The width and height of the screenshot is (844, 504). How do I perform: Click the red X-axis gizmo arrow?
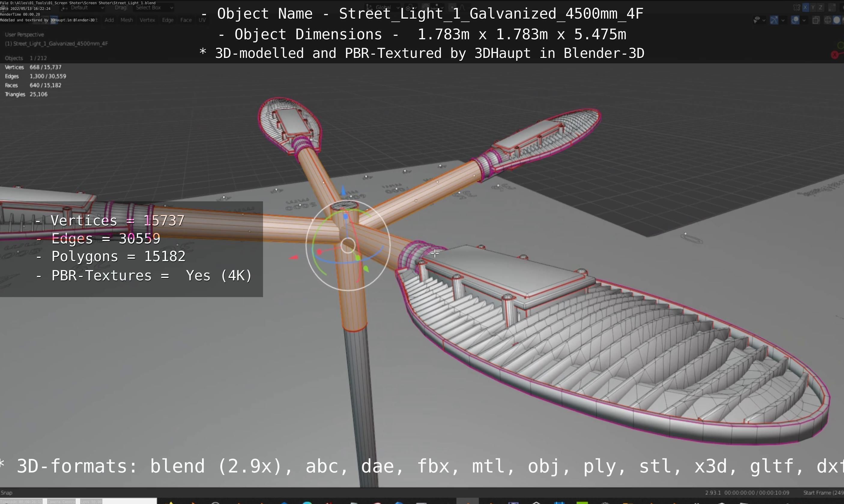pos(294,258)
